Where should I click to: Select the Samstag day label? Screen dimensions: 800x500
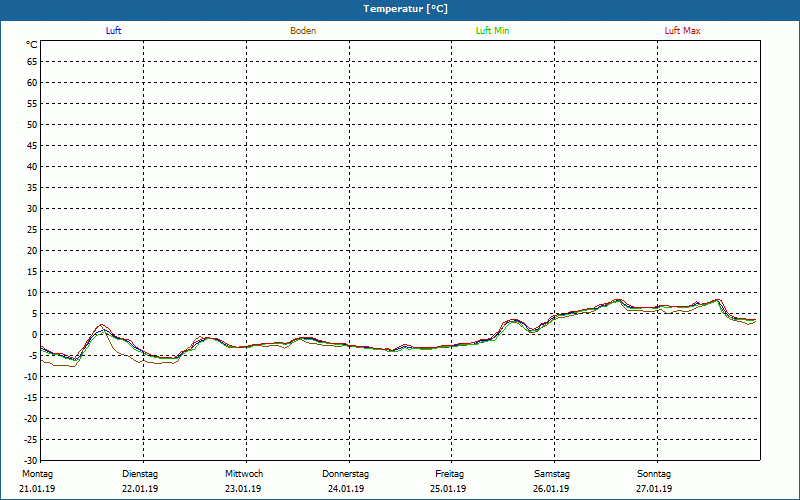(x=552, y=474)
